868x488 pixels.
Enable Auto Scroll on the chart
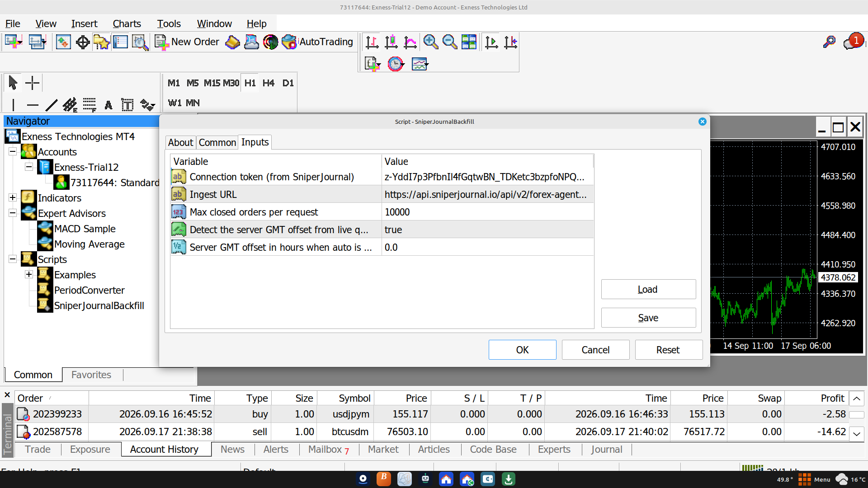pyautogui.click(x=491, y=42)
